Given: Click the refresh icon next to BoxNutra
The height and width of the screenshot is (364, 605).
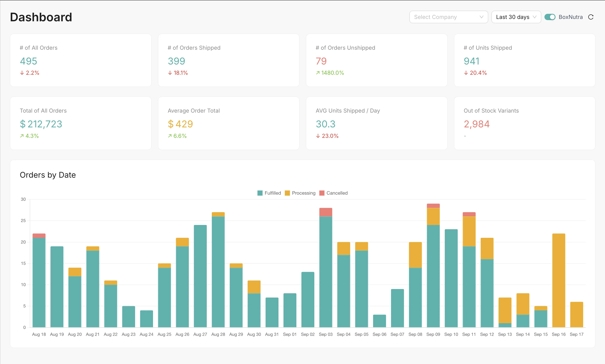Looking at the screenshot, I should (x=591, y=17).
